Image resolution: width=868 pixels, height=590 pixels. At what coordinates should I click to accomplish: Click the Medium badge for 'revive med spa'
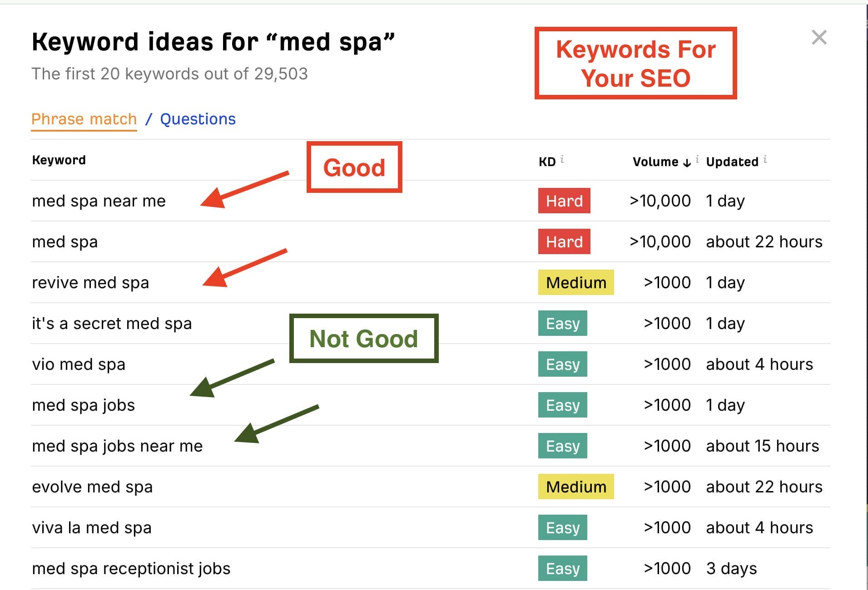(576, 282)
